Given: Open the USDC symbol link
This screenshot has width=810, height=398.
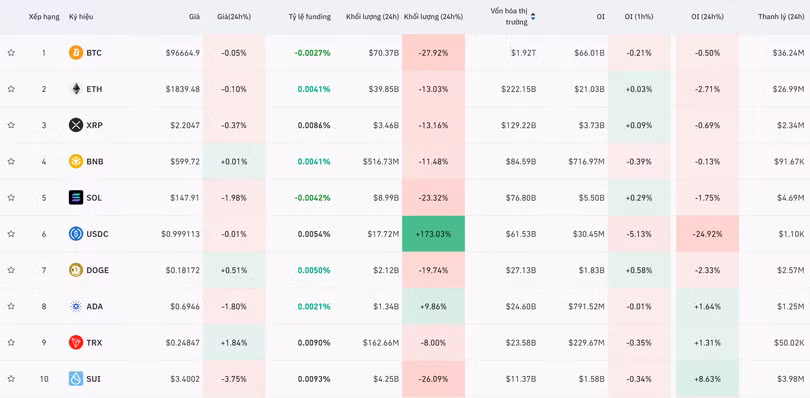Looking at the screenshot, I should pos(98,234).
